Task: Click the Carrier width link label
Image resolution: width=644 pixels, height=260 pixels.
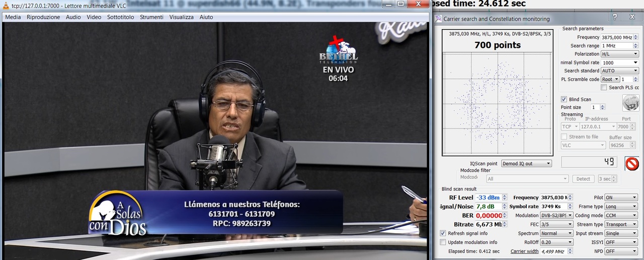Action: click(x=524, y=251)
